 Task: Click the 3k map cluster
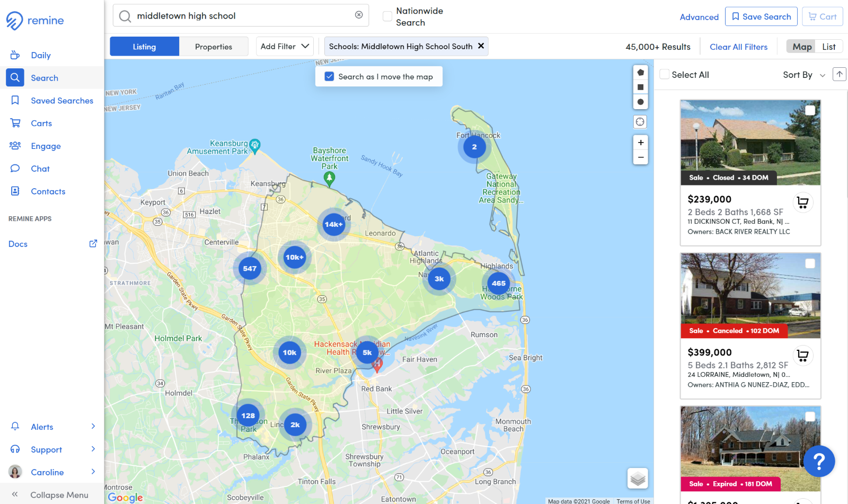coord(439,279)
